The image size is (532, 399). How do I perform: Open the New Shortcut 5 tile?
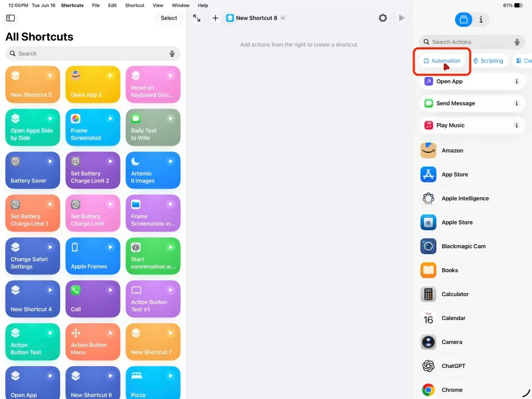[33, 85]
